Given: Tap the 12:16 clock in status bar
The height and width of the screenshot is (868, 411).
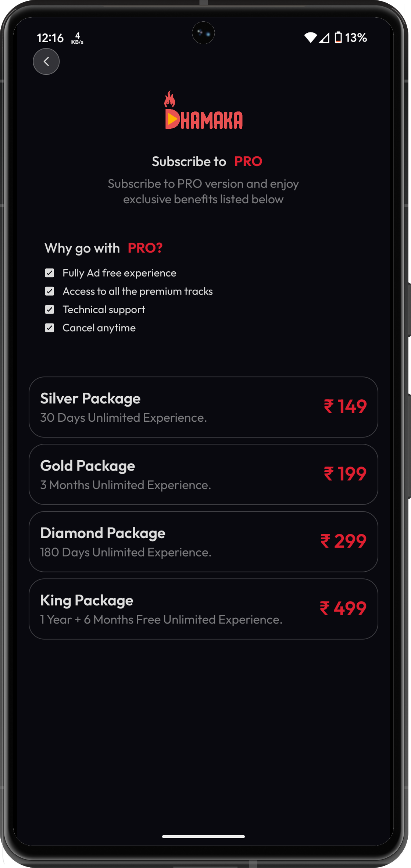Looking at the screenshot, I should (50, 38).
